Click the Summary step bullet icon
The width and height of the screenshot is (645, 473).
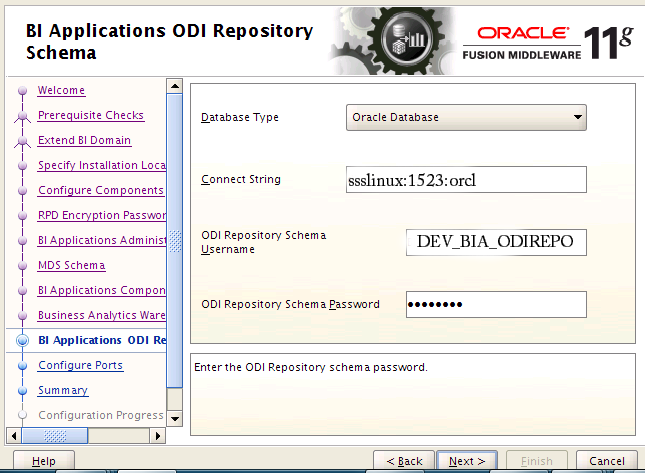[x=23, y=391]
